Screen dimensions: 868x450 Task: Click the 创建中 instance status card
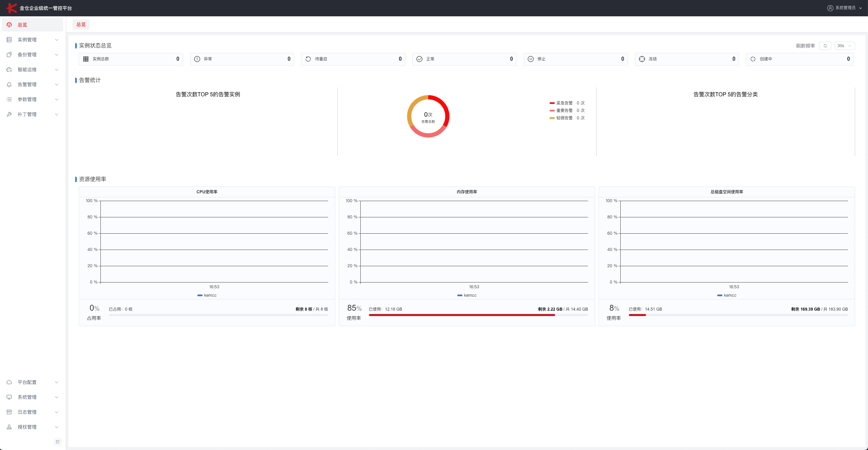tap(799, 59)
